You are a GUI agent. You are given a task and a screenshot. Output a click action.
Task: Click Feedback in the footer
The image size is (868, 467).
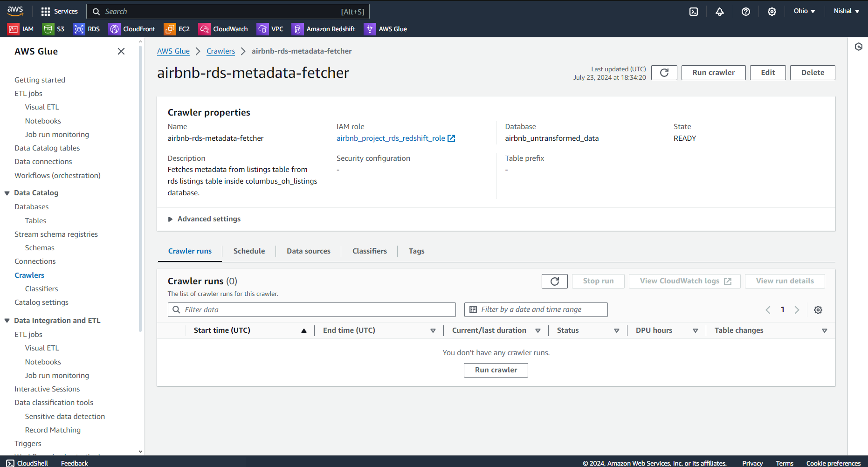(75, 463)
